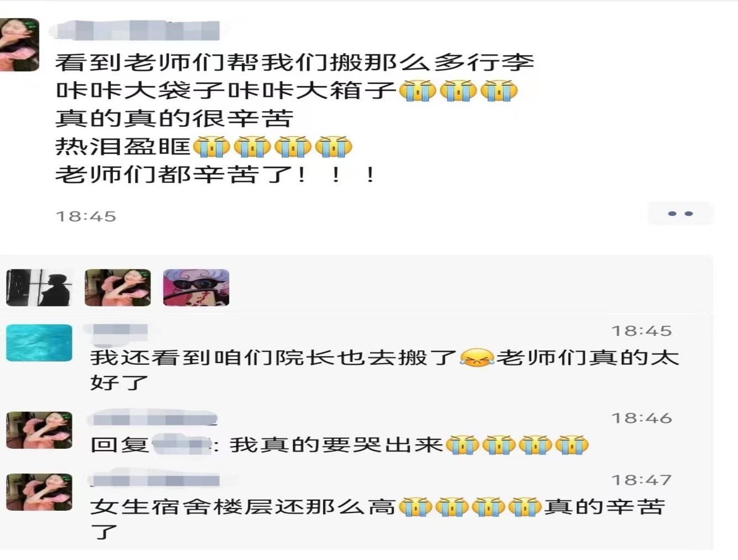Screen dimensions: 738x560
Task: Open the two-dot more options button
Action: 680,214
